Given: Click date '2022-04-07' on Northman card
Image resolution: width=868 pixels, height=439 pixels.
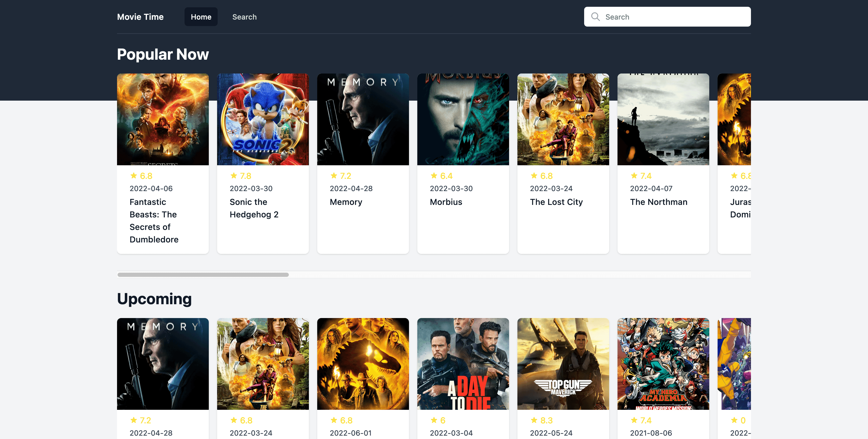Looking at the screenshot, I should 651,188.
